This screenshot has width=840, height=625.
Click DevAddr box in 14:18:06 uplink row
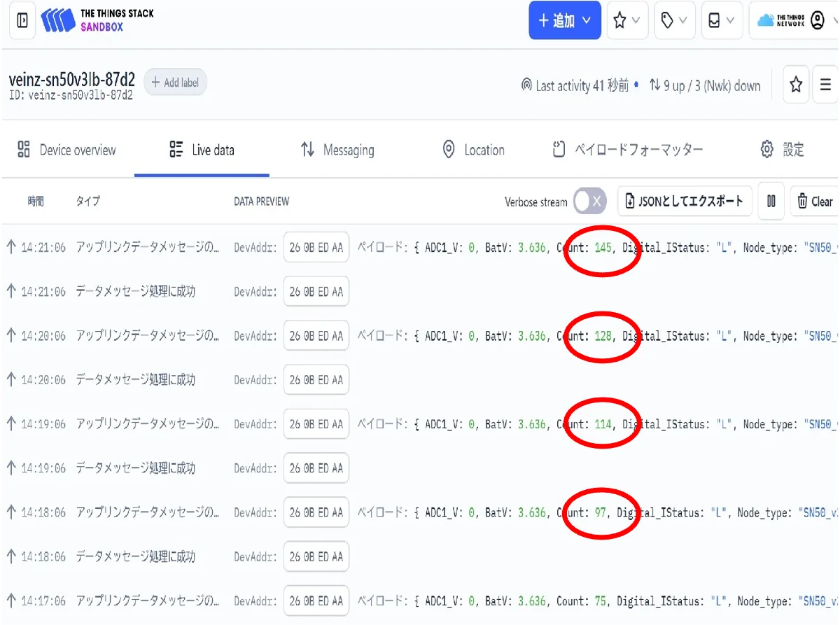[316, 512]
